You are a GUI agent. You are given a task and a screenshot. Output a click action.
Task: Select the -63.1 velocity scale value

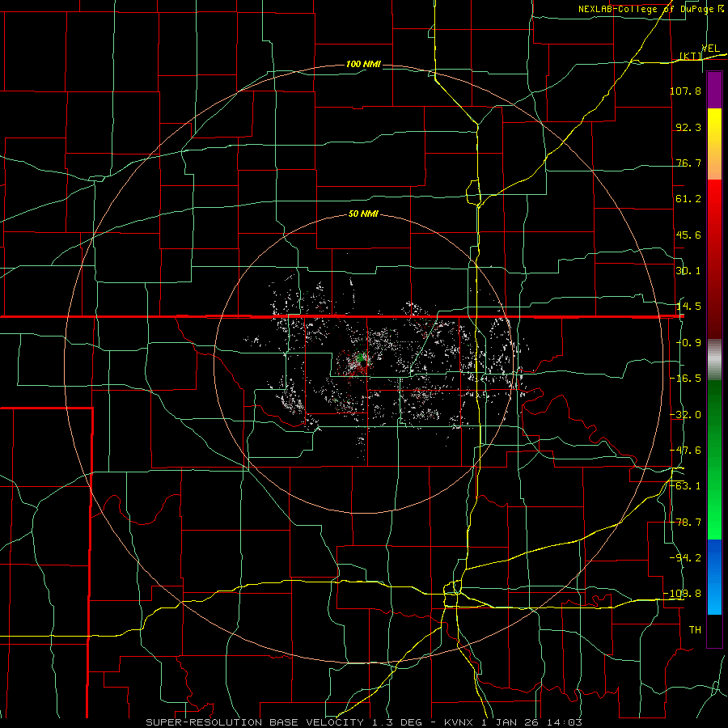click(685, 486)
